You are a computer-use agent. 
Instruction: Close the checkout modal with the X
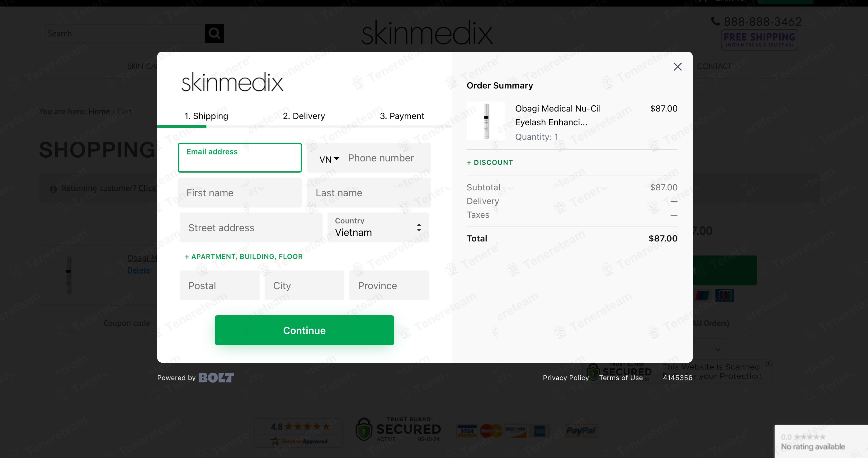click(x=677, y=67)
